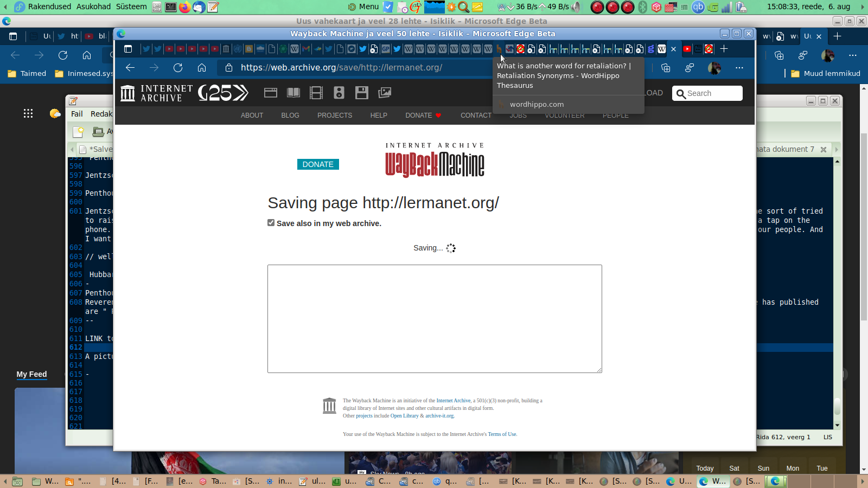
Task: Add a new tab in back Edge window
Action: coord(838,36)
